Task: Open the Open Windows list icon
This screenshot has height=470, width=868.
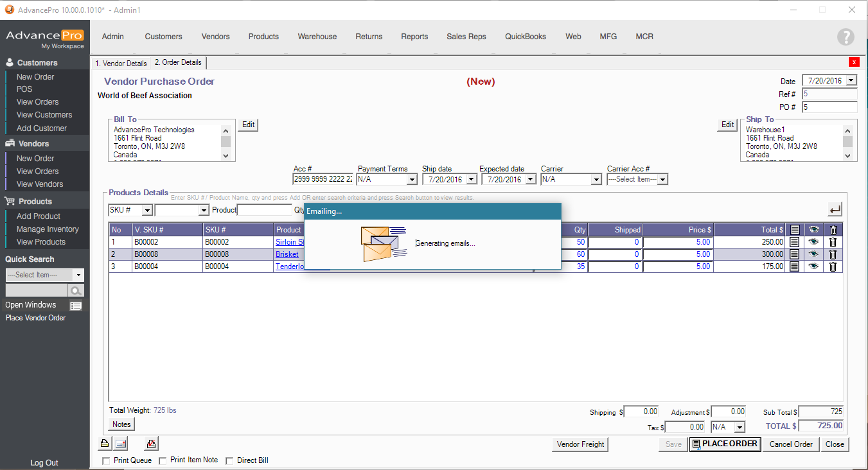Action: tap(76, 306)
